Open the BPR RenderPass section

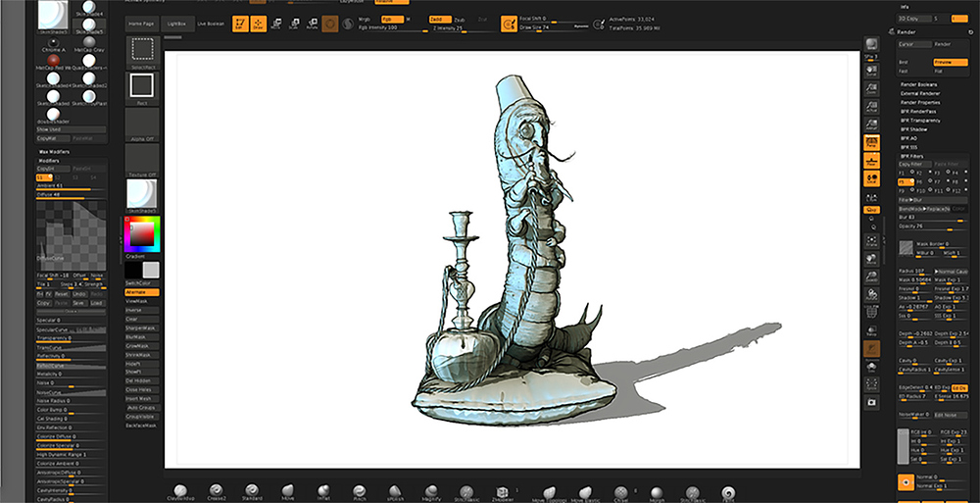click(x=918, y=112)
